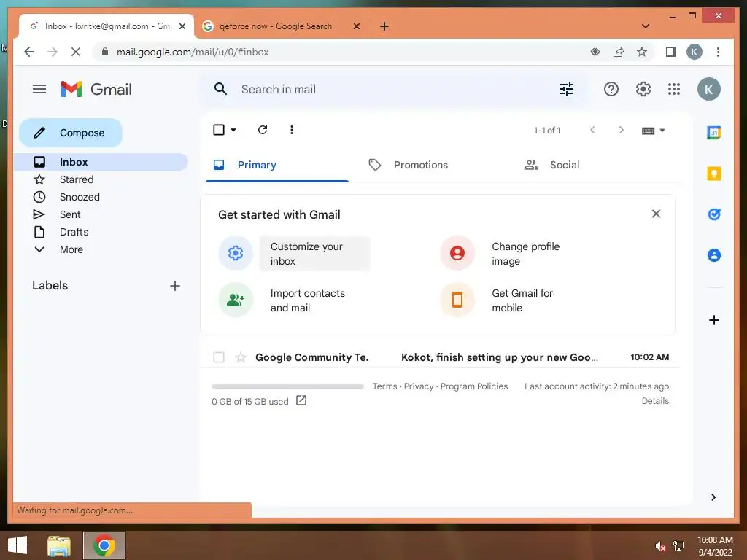
Task: Open the Windows Start menu
Action: [x=18, y=545]
